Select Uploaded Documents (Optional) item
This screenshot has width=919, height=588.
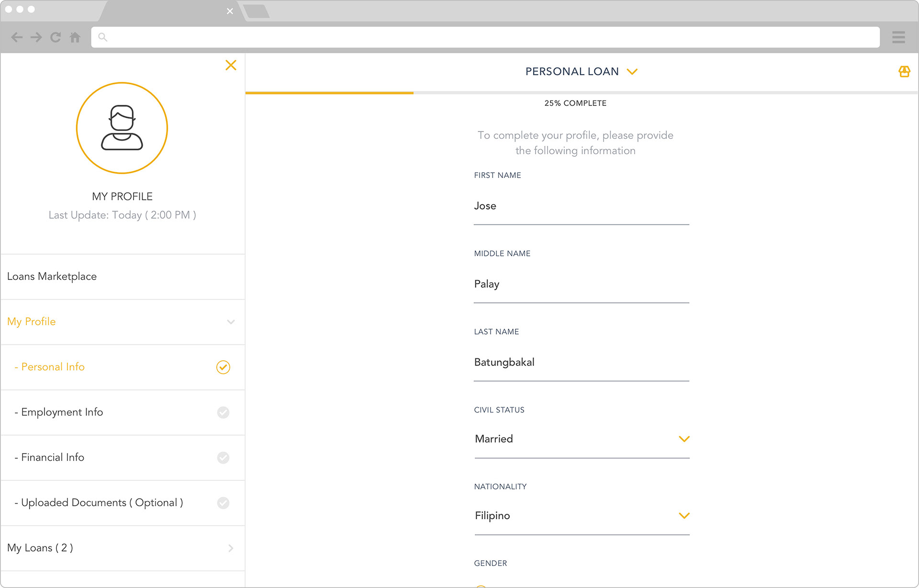[x=123, y=503]
